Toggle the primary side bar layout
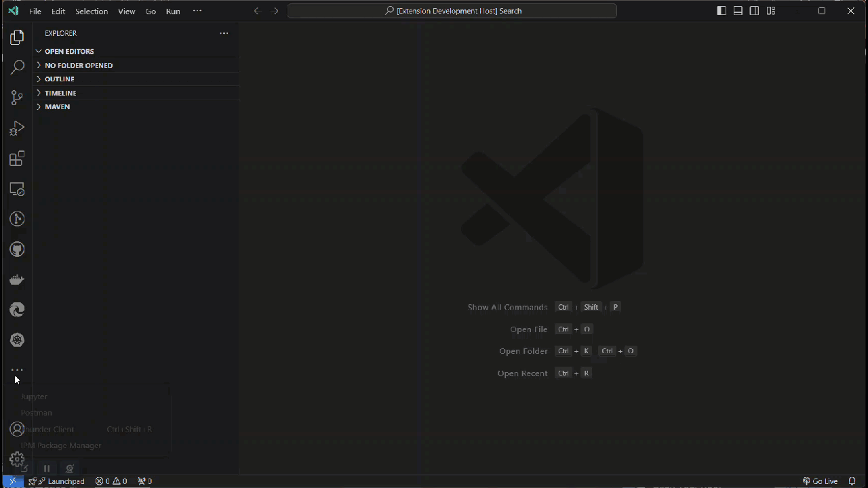This screenshot has height=488, width=868. (722, 11)
